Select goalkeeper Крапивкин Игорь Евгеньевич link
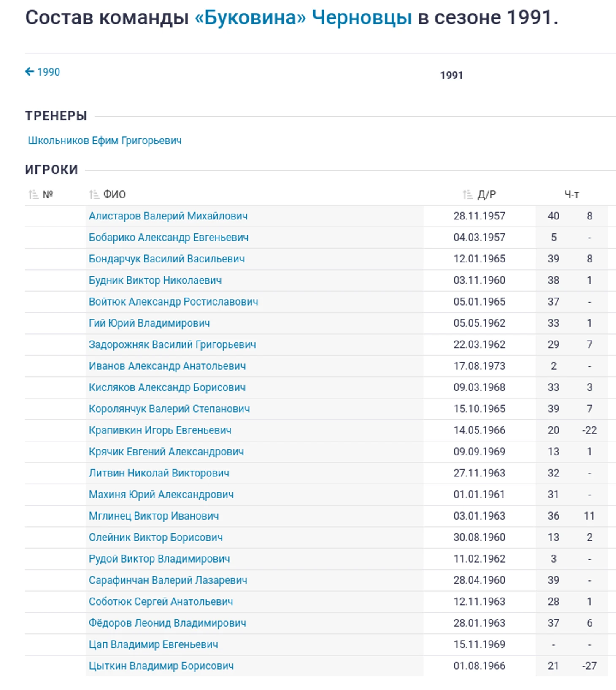 click(160, 430)
